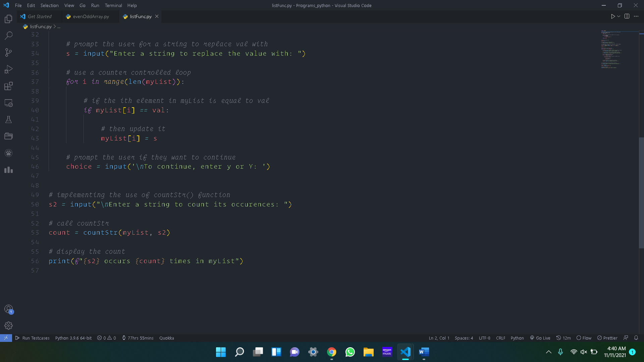
Task: Open the Testing flask icon view
Action: [8, 120]
